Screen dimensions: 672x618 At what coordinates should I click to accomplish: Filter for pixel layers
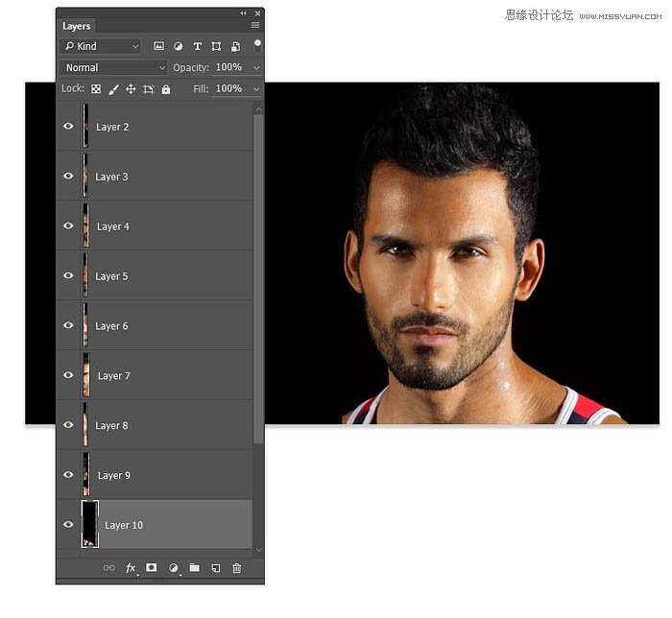coord(159,46)
